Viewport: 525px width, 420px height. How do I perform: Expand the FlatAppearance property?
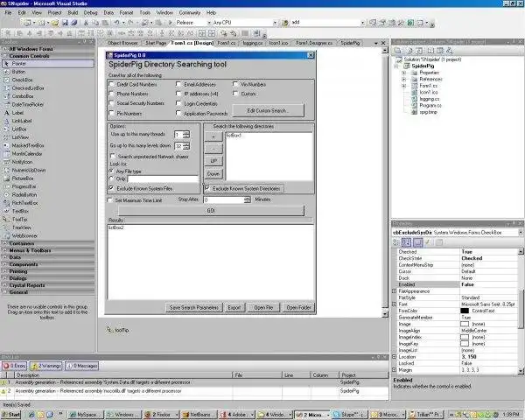[395, 291]
